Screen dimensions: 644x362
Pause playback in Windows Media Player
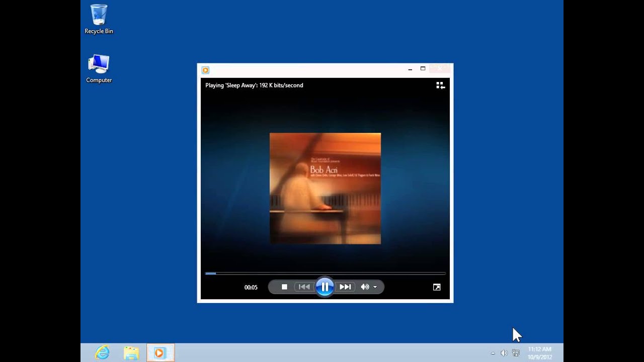coord(325,287)
